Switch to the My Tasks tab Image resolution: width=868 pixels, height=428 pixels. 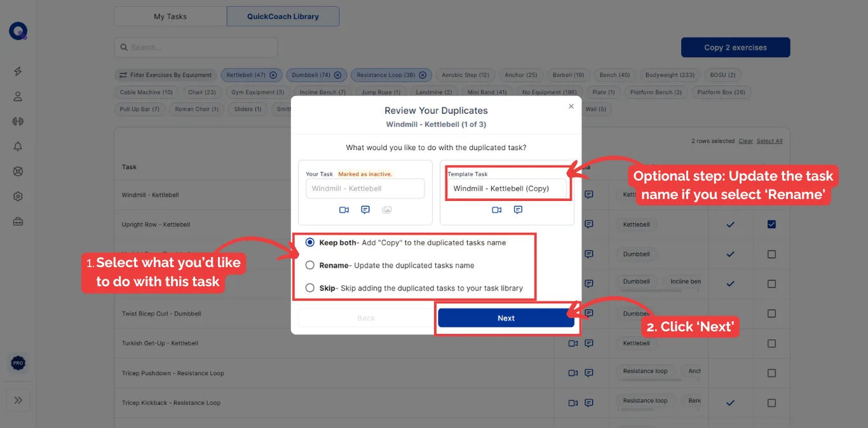click(170, 17)
